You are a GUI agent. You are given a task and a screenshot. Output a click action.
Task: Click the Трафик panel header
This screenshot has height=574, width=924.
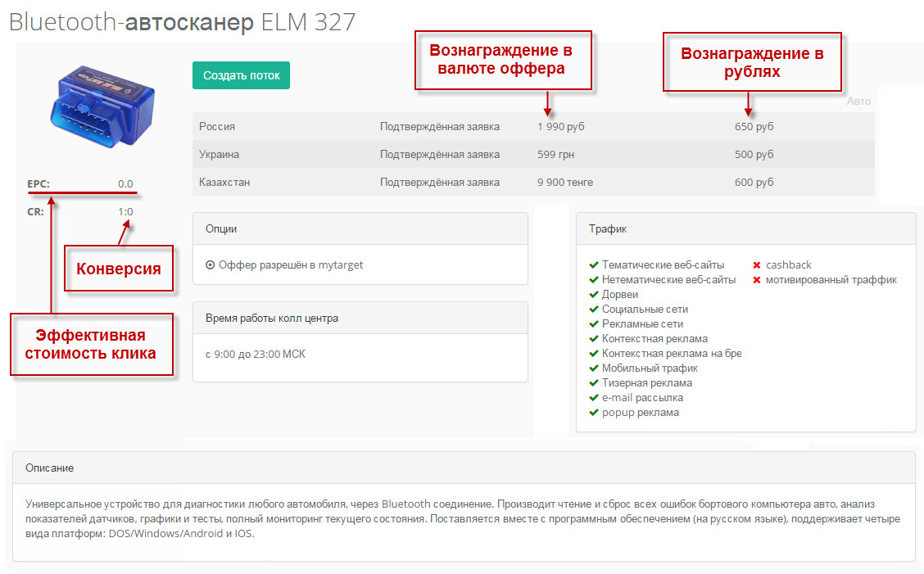coord(746,228)
